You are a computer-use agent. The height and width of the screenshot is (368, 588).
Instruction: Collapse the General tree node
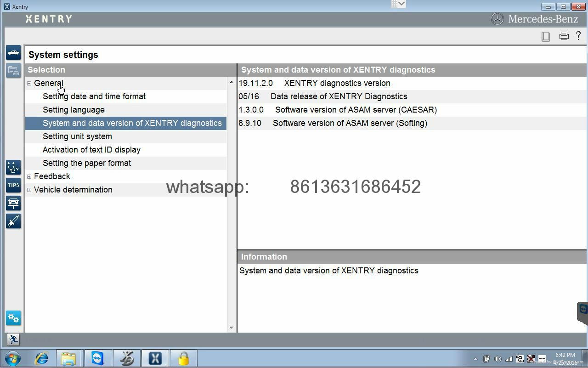(x=29, y=83)
